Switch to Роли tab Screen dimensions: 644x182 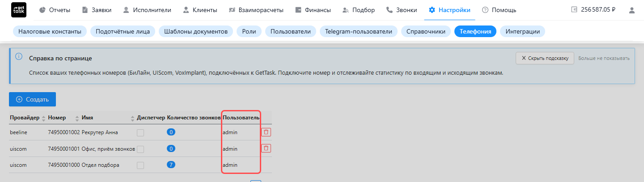(x=249, y=31)
